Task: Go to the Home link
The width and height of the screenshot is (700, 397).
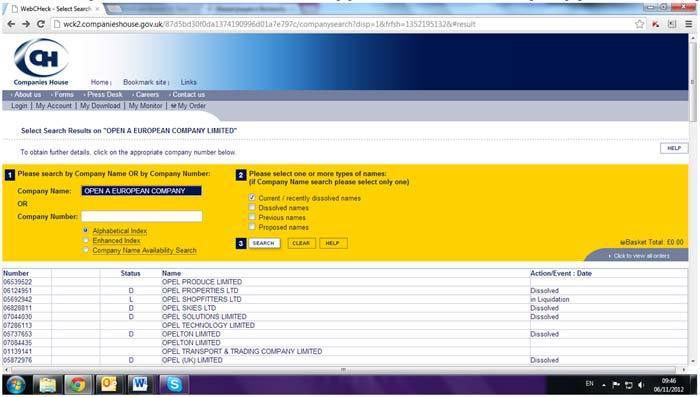Action: pos(100,82)
